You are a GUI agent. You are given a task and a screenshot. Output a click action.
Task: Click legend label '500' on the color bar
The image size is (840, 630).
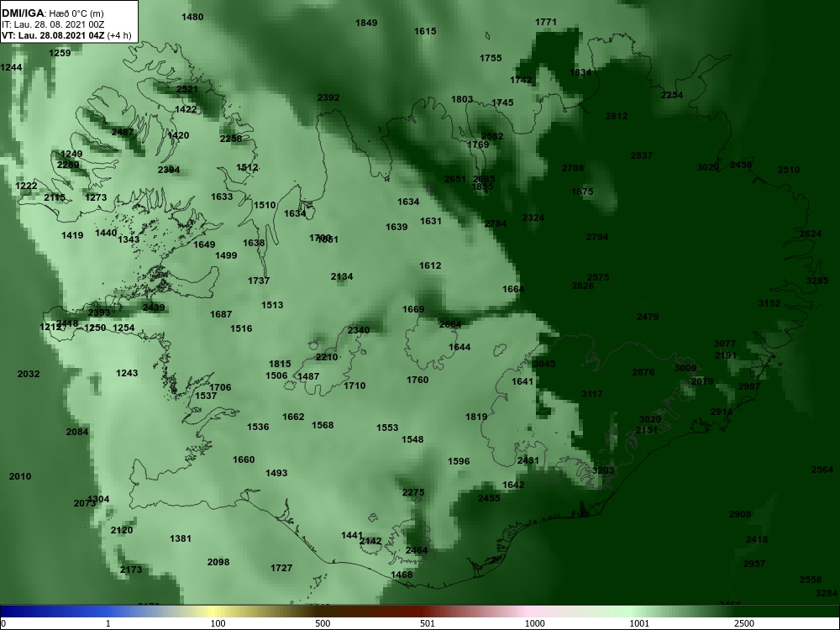pyautogui.click(x=323, y=623)
